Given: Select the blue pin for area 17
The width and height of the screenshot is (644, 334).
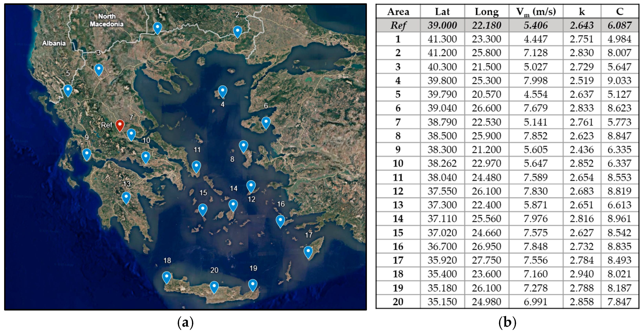Looking at the screenshot, I should tap(308, 252).
